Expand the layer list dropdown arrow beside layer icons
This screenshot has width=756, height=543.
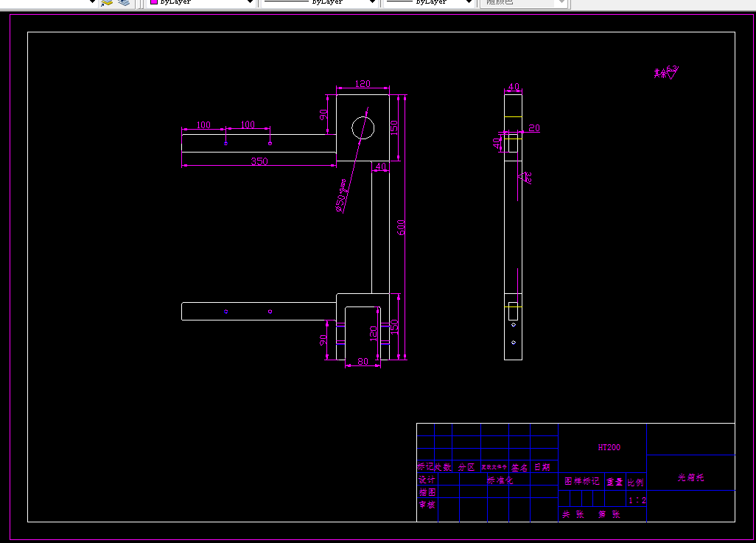93,2
